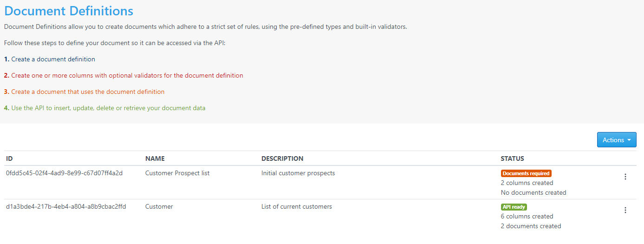Screen dimensions: 644x244
Task: Click step 3 Create a document text
Action: coord(84,92)
